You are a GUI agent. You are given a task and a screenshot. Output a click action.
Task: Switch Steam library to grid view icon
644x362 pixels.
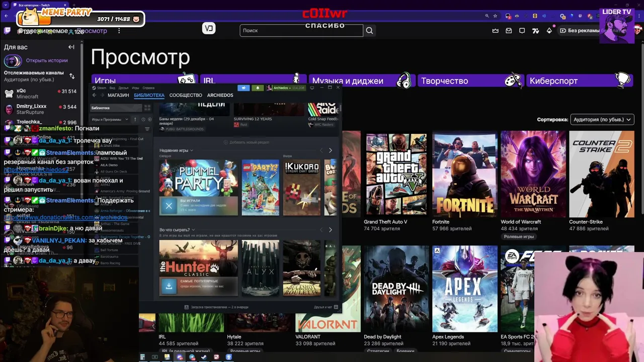click(x=147, y=108)
